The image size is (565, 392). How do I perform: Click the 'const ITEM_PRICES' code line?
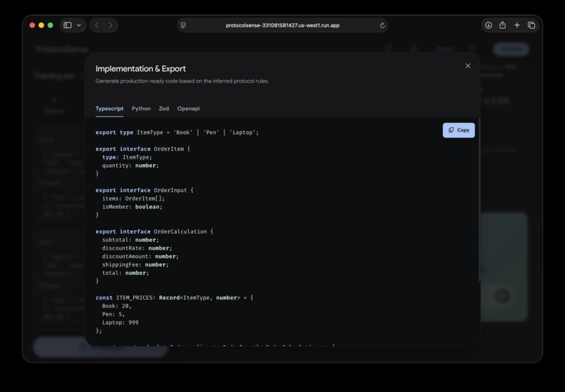(175, 297)
